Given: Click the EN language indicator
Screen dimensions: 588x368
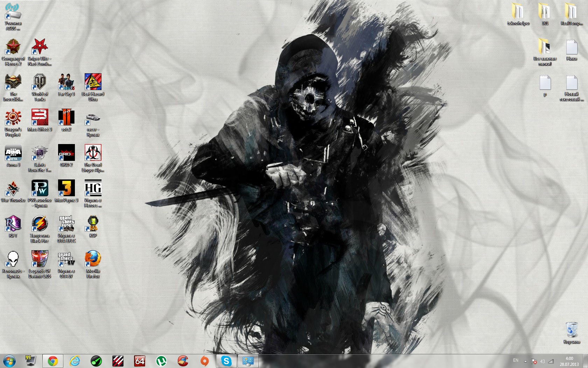Looking at the screenshot, I should [516, 360].
